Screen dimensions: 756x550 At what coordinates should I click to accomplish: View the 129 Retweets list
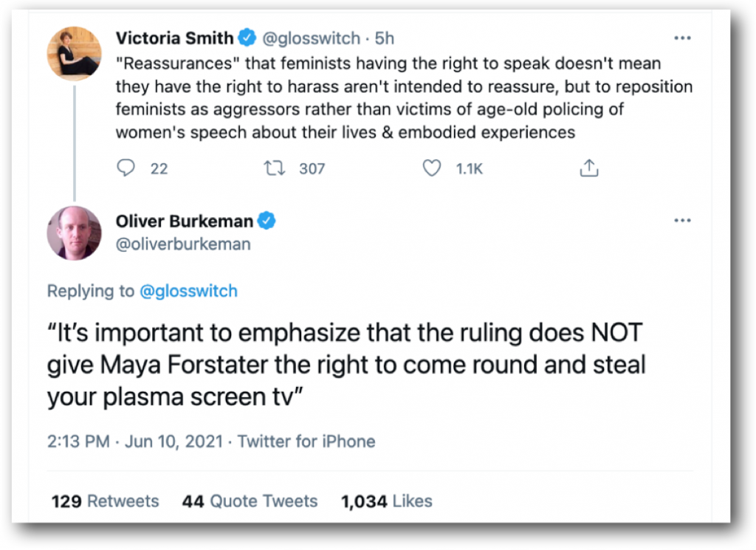[105, 501]
